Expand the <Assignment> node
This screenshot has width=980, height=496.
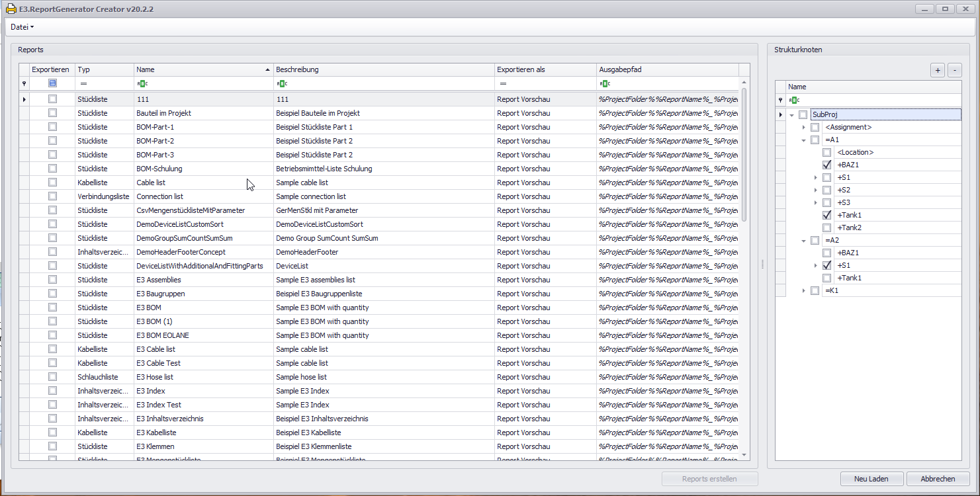pyautogui.click(x=804, y=126)
